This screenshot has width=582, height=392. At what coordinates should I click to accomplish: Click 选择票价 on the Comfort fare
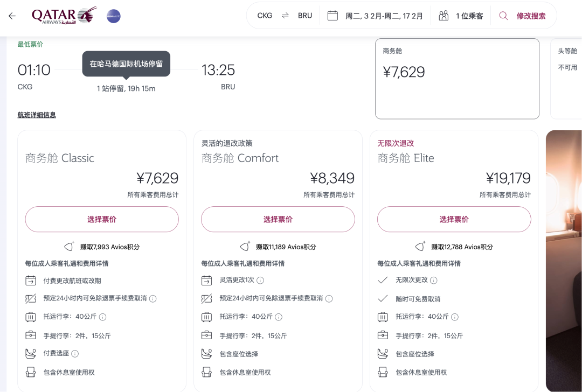[278, 219]
